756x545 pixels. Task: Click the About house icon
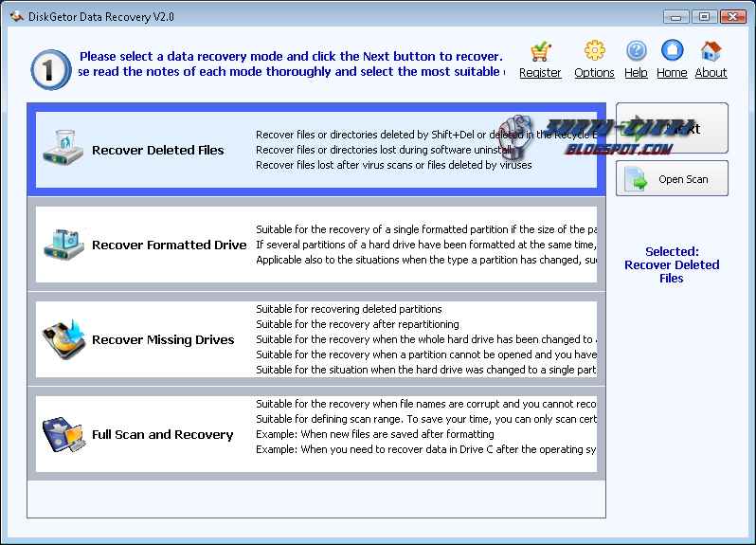(711, 50)
